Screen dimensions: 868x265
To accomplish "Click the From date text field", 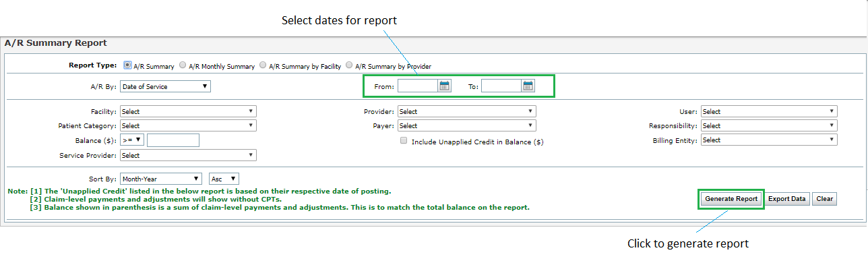I will pyautogui.click(x=418, y=86).
